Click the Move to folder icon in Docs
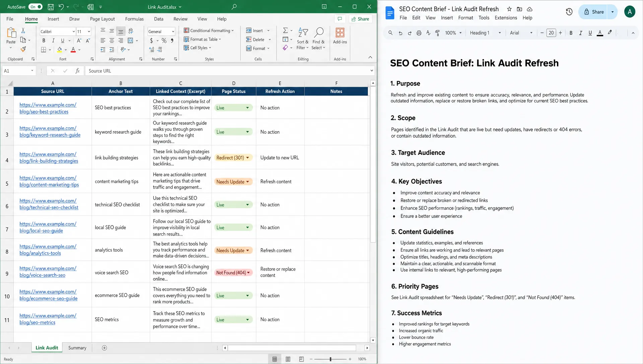 [519, 9]
